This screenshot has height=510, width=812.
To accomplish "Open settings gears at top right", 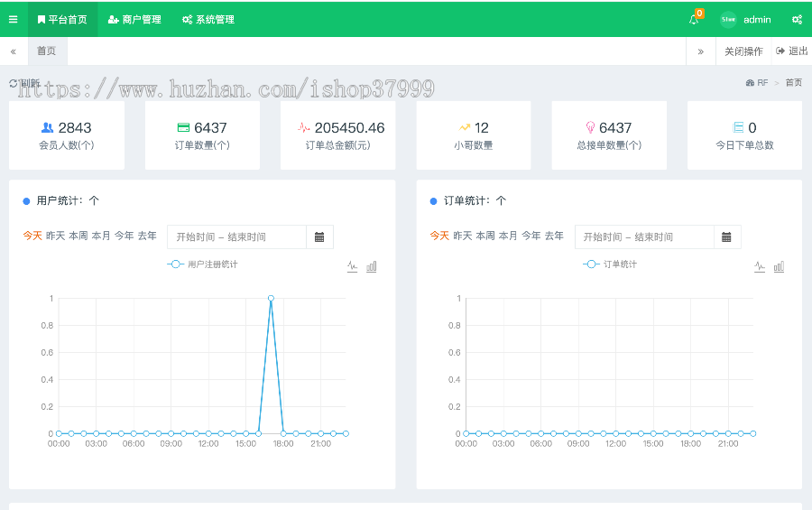I will coord(797,19).
